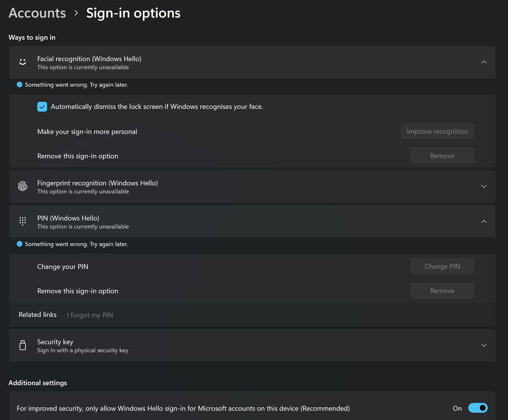Click the Security key USB icon
508x420 pixels.
[23, 345]
